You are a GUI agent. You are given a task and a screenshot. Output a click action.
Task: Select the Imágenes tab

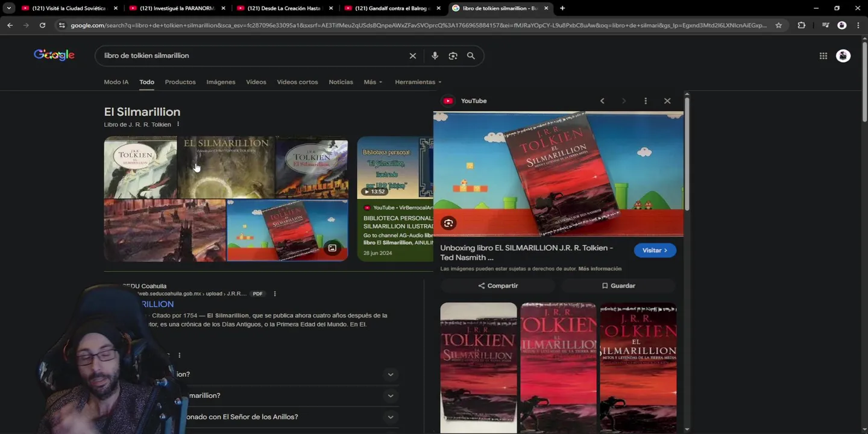pyautogui.click(x=221, y=82)
